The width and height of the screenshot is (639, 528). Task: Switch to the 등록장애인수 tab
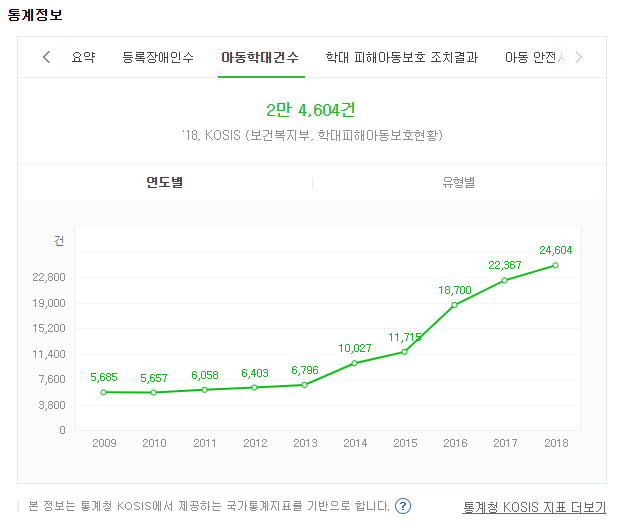click(158, 57)
